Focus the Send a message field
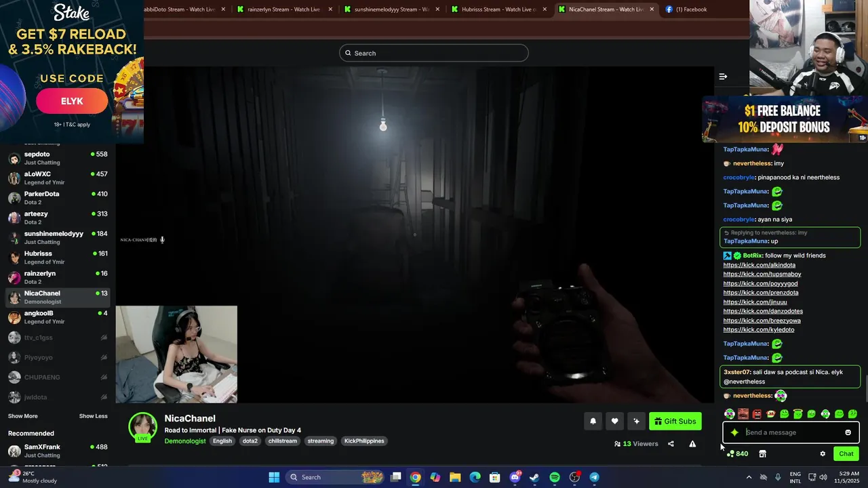 (791, 432)
